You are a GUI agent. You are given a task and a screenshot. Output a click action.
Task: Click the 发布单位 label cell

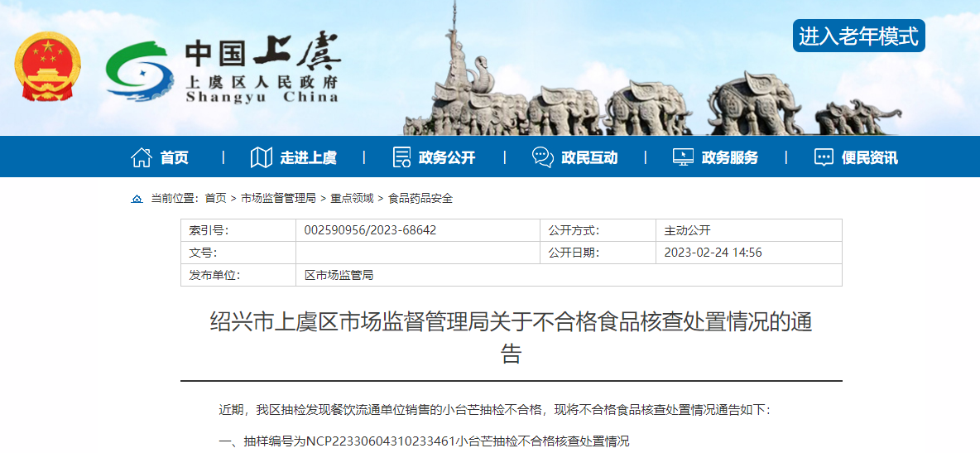pos(238,275)
